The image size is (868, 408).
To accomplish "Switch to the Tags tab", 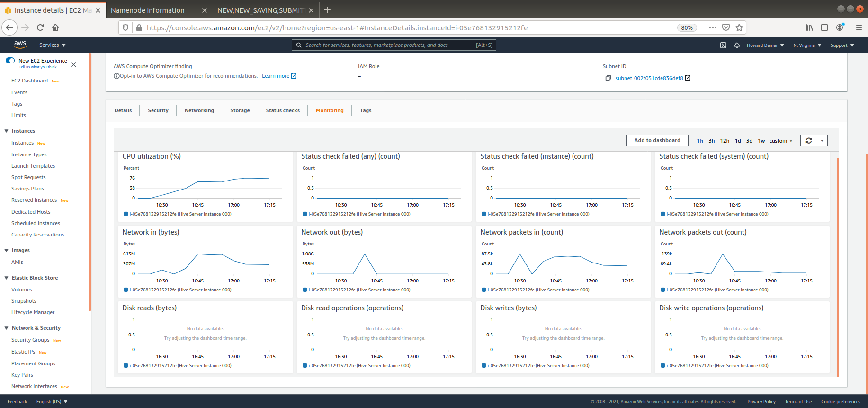I will 366,110.
